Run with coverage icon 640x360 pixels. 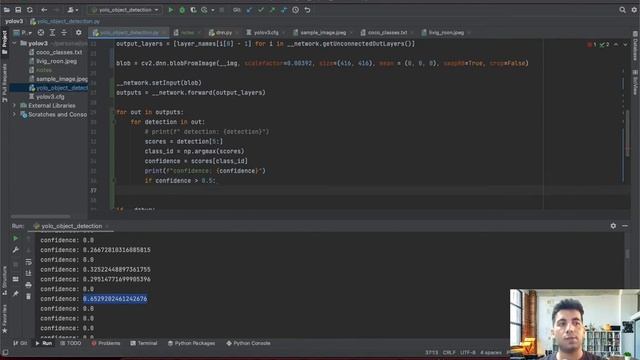[193, 10]
